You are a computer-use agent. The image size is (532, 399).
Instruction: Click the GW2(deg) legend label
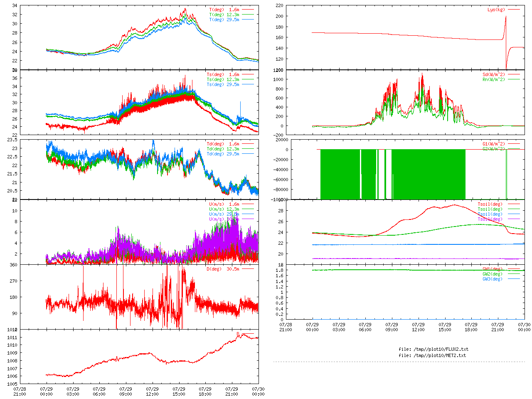coord(493,274)
